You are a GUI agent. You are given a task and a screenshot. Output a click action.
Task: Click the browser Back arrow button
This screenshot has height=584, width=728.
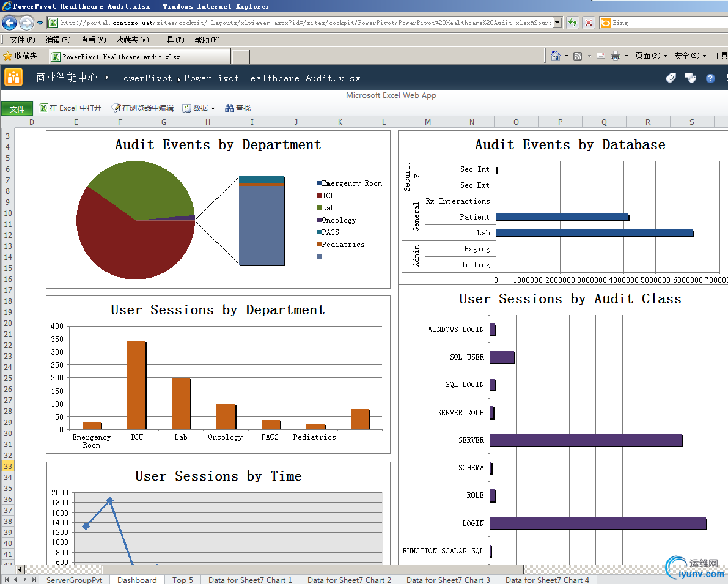pos(9,22)
